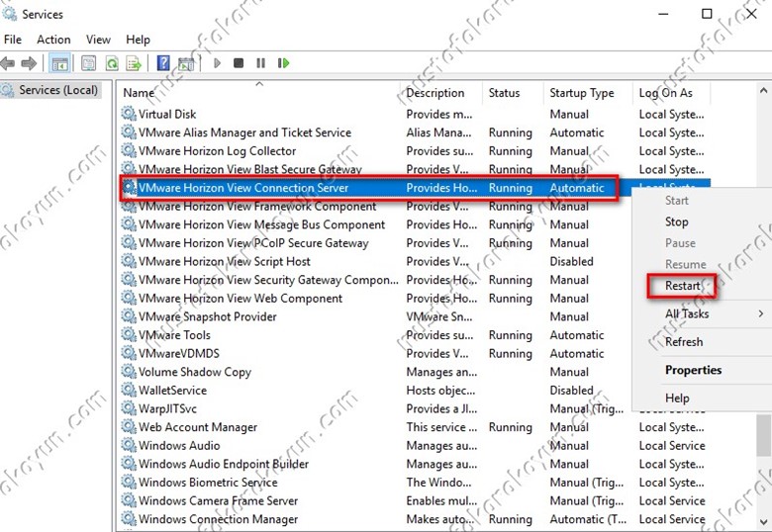Toggle Show/Hide Console Tree toolbar icon

(x=60, y=63)
